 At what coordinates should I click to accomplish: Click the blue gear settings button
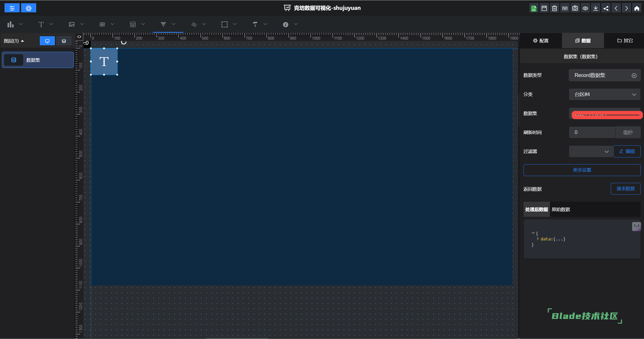29,8
